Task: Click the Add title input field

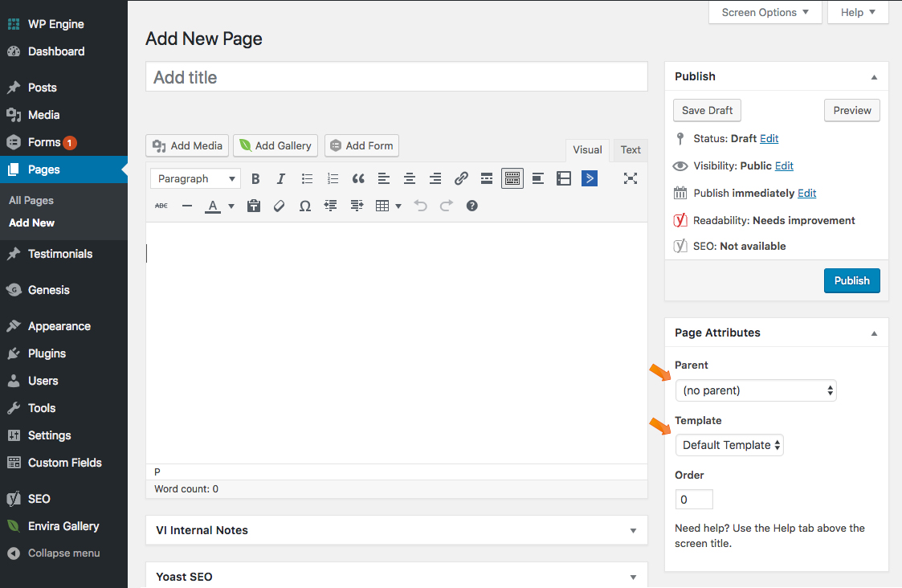Action: [396, 76]
